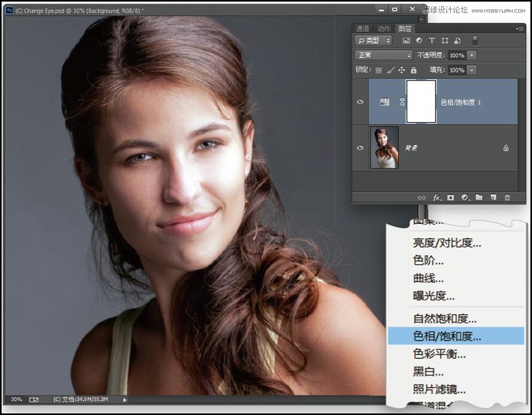Toggle visibility of the 色相/饱和度 1 layer
This screenshot has width=532, height=415.
360,102
